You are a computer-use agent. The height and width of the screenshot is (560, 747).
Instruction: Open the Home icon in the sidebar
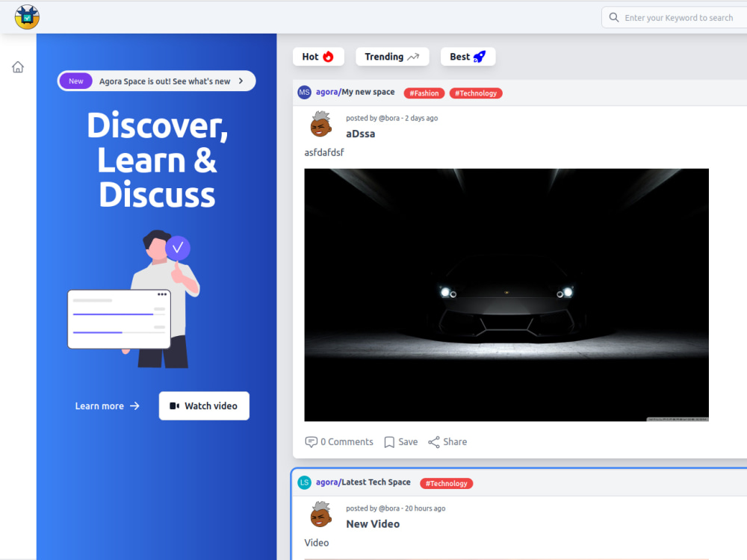pos(18,67)
